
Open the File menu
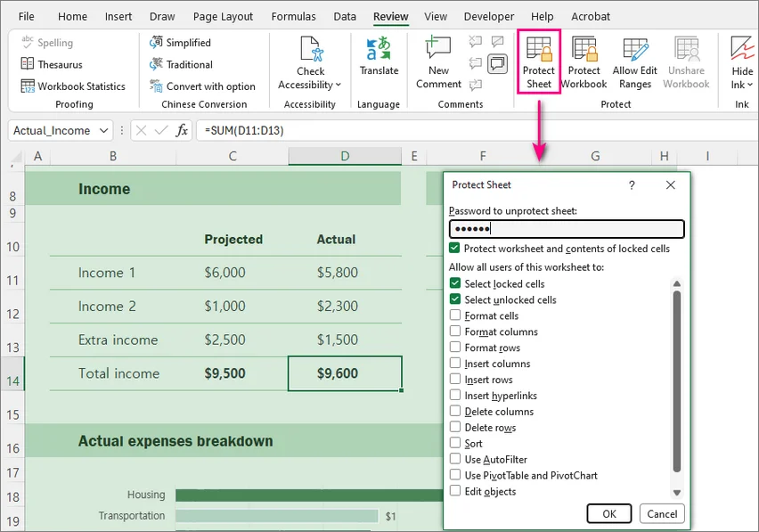coord(26,16)
